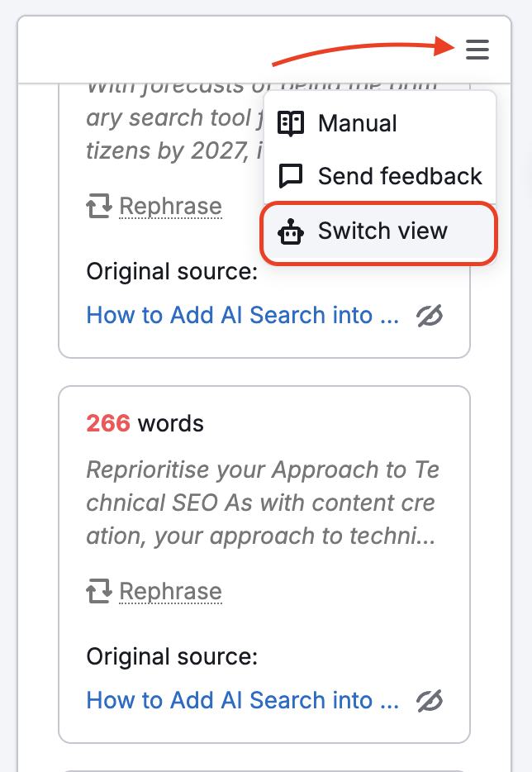This screenshot has height=772, width=532.
Task: Click the Send feedback speech bubble icon
Action: click(291, 176)
